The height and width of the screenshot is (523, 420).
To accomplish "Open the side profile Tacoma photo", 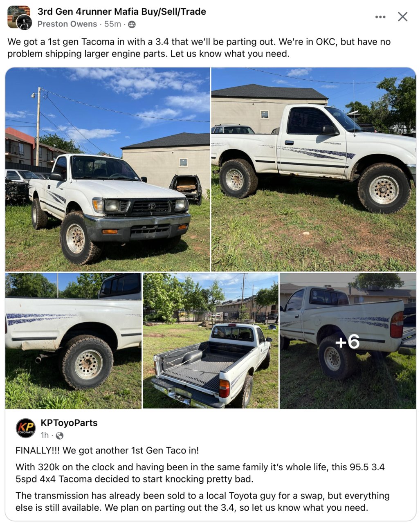I will [314, 169].
